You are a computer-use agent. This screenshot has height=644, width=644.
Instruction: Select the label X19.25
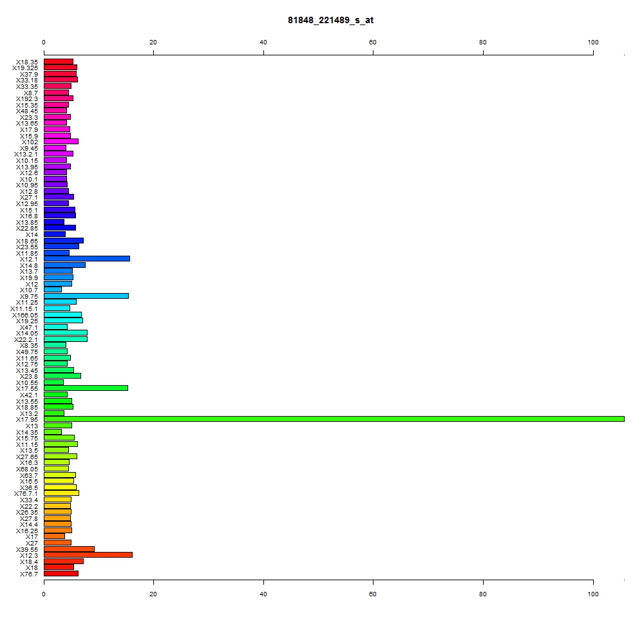coord(26,321)
